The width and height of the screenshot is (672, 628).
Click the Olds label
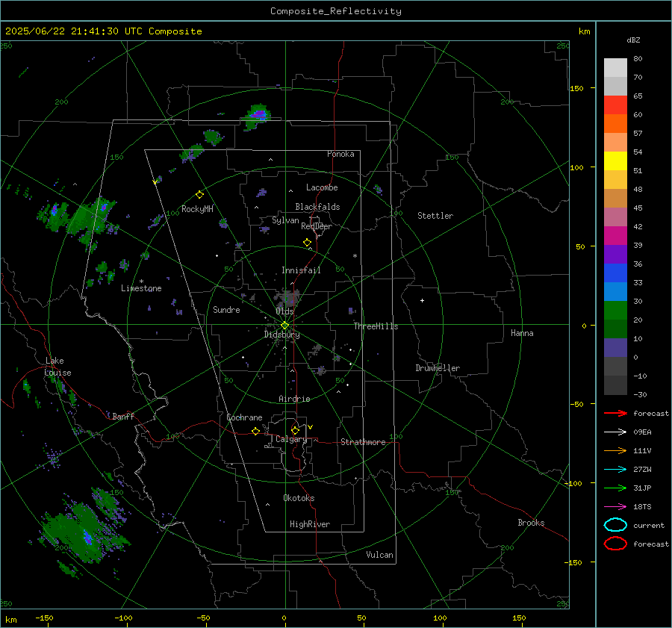[284, 311]
